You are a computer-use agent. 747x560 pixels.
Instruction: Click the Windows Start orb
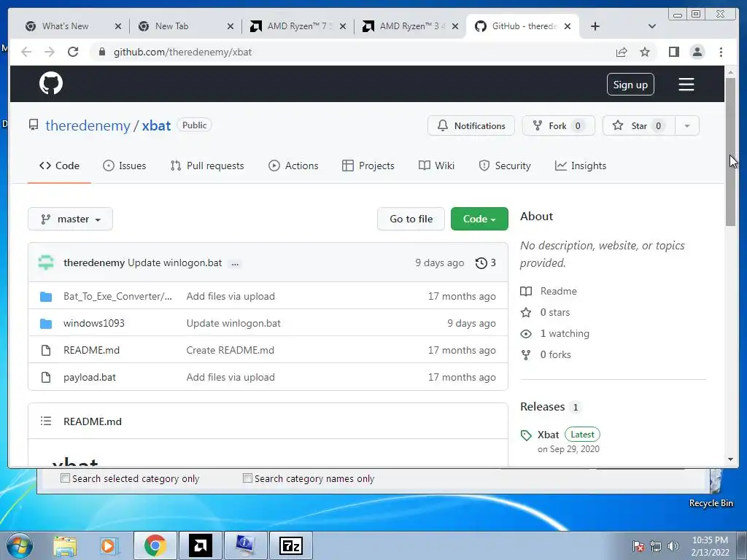click(x=20, y=545)
